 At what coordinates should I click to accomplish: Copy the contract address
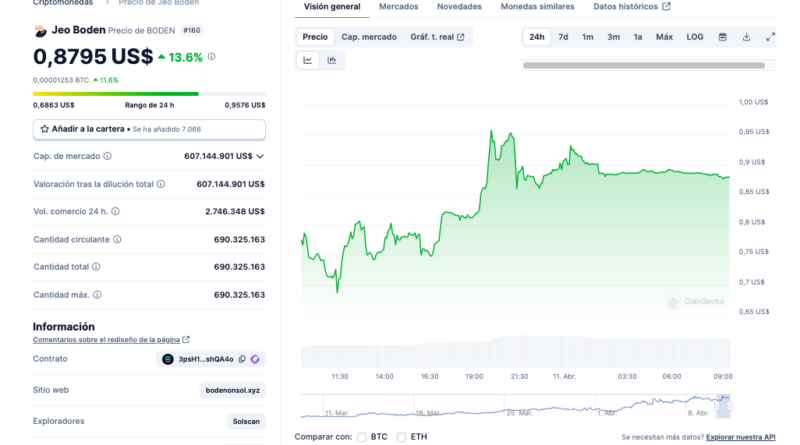[x=240, y=359]
